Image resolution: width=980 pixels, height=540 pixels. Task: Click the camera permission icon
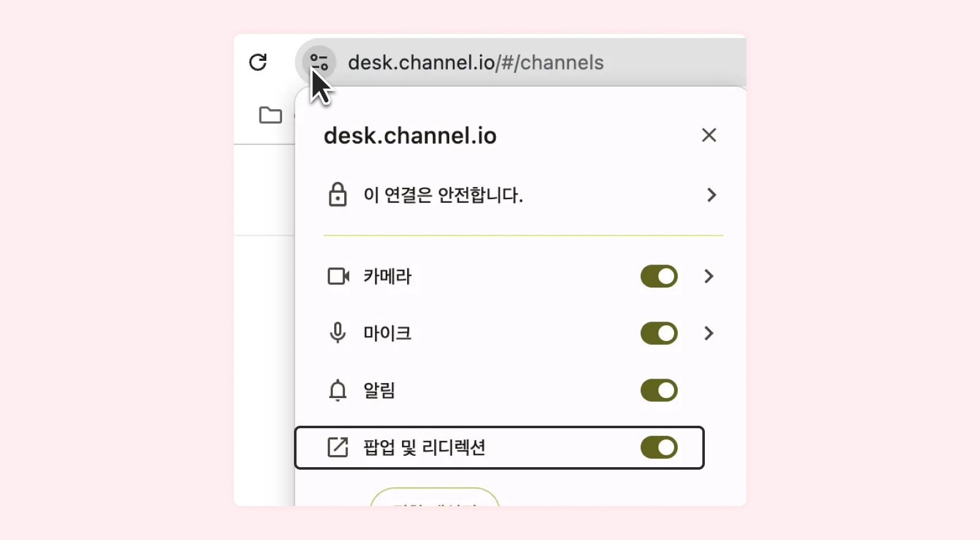tap(339, 276)
